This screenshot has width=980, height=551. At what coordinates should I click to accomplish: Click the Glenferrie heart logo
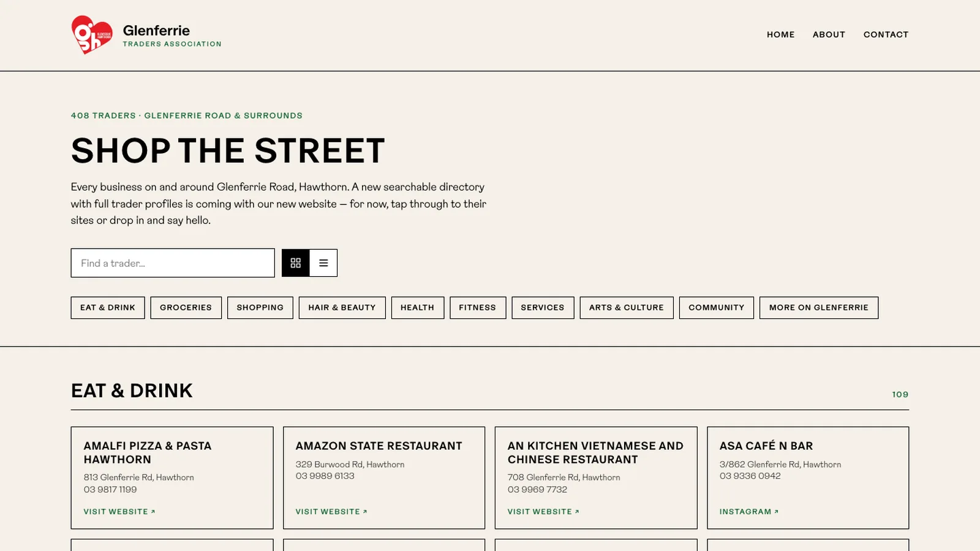(92, 35)
